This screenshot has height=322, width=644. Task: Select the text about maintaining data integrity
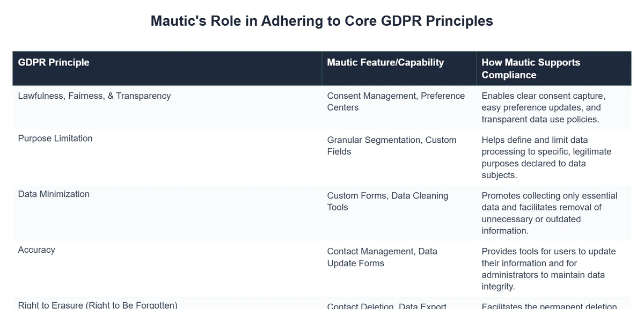548,268
